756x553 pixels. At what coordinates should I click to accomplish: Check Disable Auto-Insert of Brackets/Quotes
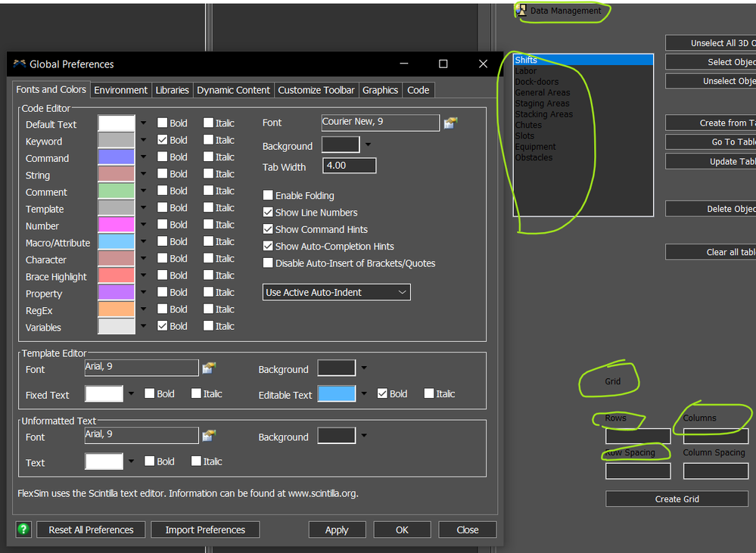pos(268,263)
